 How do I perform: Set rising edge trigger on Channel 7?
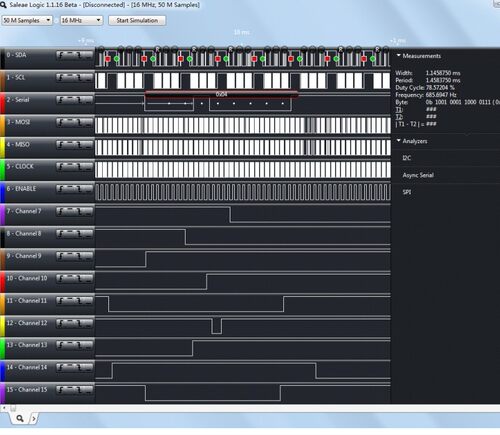tap(61, 211)
